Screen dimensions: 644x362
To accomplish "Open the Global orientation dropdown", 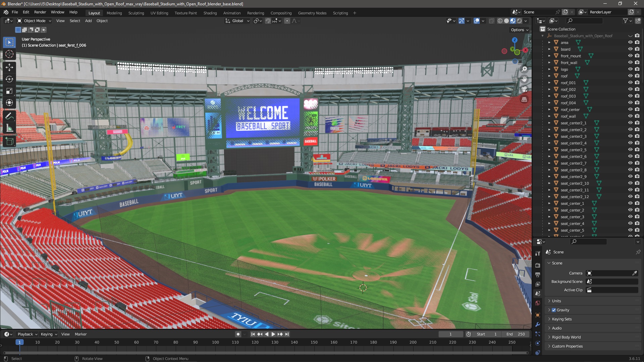I will click(237, 21).
